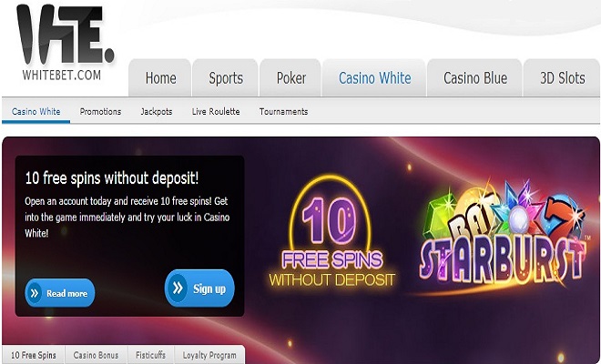
Task: Click the double-arrow icon on Read more
Action: click(x=34, y=293)
